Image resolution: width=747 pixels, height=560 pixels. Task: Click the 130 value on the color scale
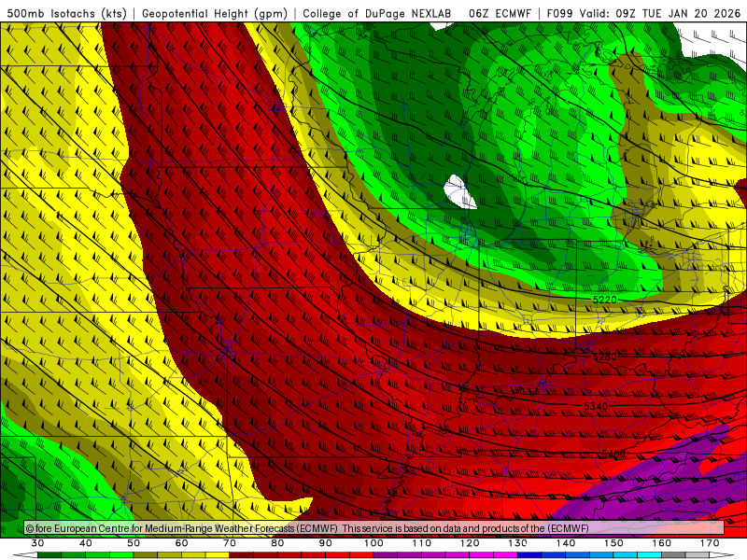point(518,543)
